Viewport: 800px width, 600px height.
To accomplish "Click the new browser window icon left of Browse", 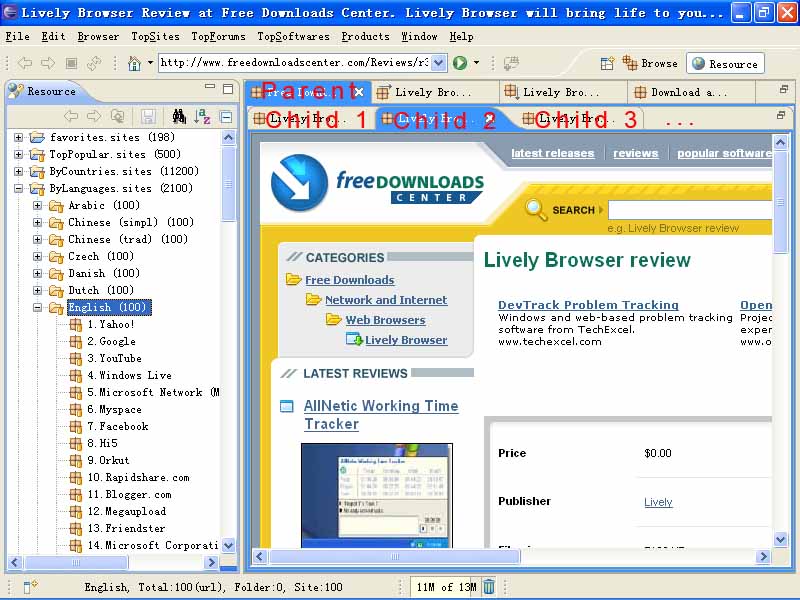I will coord(607,63).
